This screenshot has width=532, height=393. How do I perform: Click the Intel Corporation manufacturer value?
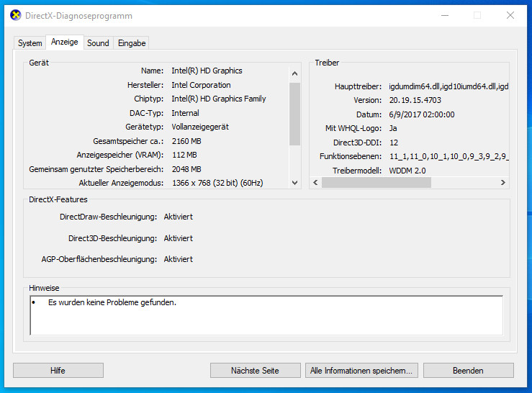pyautogui.click(x=201, y=85)
